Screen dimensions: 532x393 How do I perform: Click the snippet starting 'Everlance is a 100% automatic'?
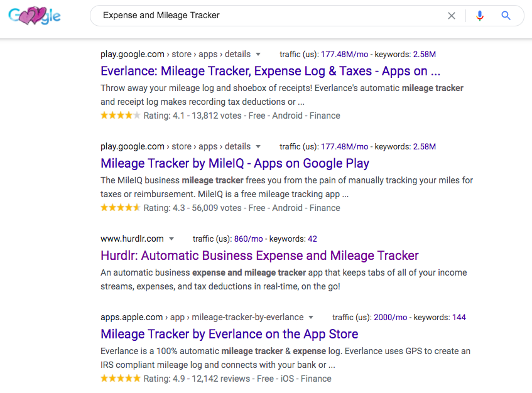pos(285,358)
